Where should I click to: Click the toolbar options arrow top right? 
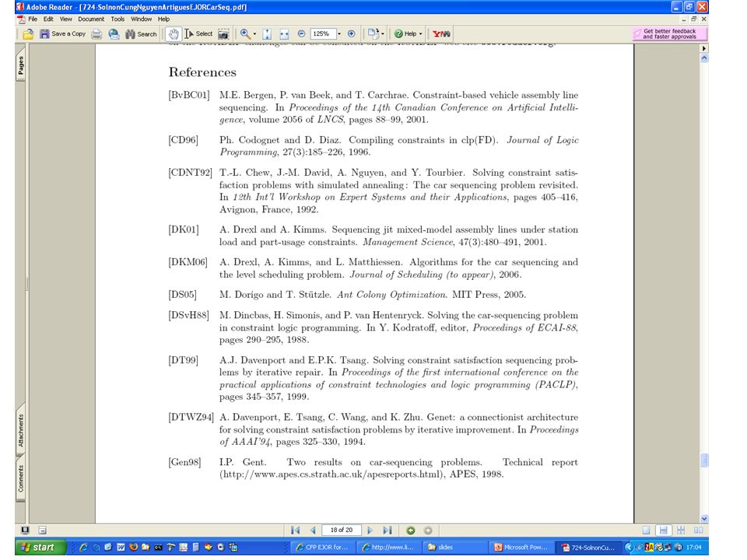coord(704,48)
